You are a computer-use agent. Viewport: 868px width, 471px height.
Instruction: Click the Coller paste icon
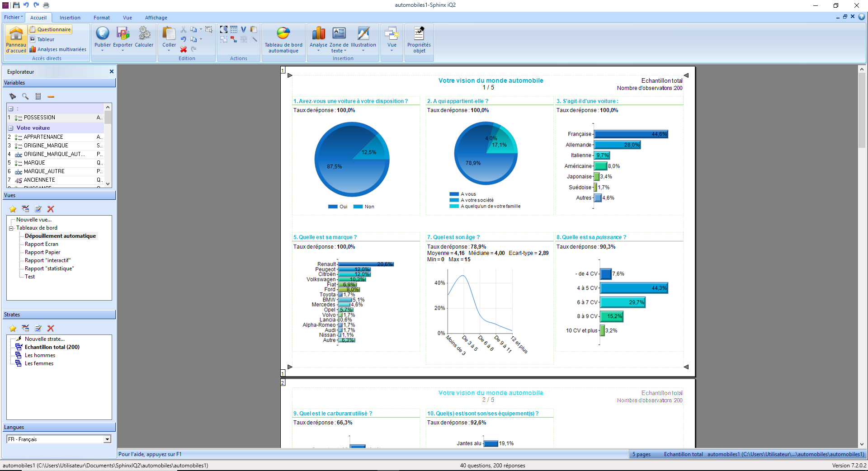169,33
